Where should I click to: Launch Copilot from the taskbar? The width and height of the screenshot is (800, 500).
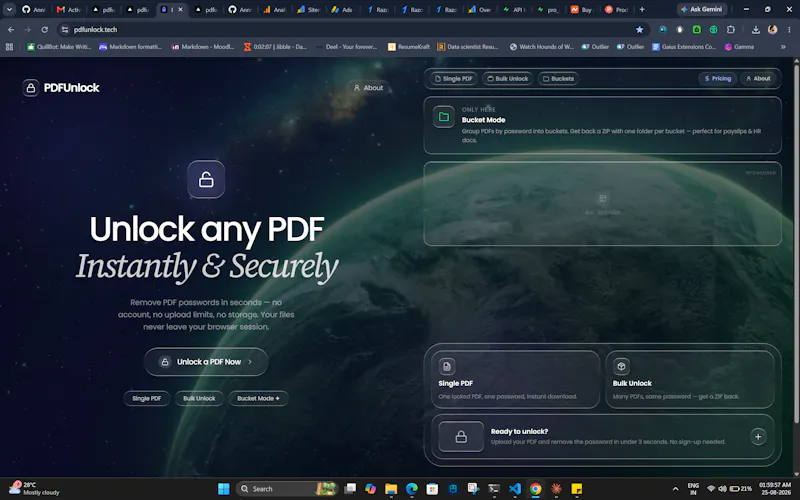(370, 489)
